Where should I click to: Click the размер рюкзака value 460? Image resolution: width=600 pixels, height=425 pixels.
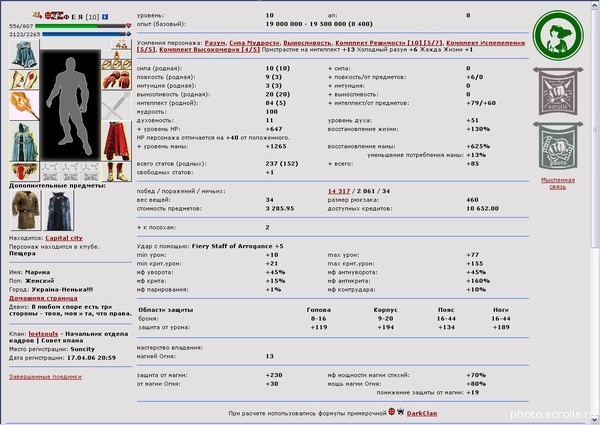pos(472,200)
